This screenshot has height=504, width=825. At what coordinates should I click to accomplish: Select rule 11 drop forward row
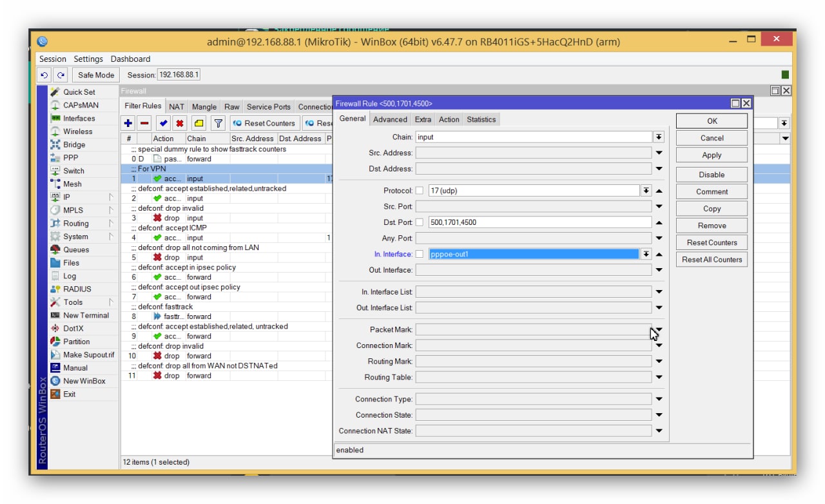click(226, 376)
